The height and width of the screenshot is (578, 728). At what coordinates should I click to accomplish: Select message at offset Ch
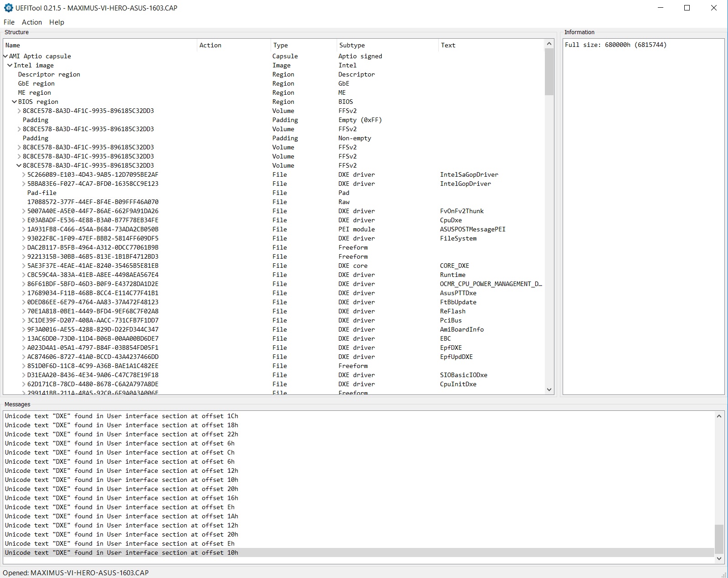point(359,452)
